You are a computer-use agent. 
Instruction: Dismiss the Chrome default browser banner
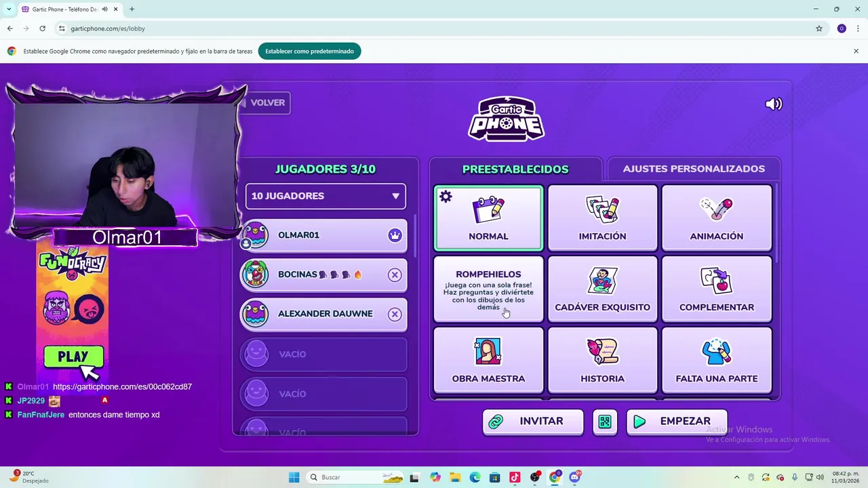856,51
